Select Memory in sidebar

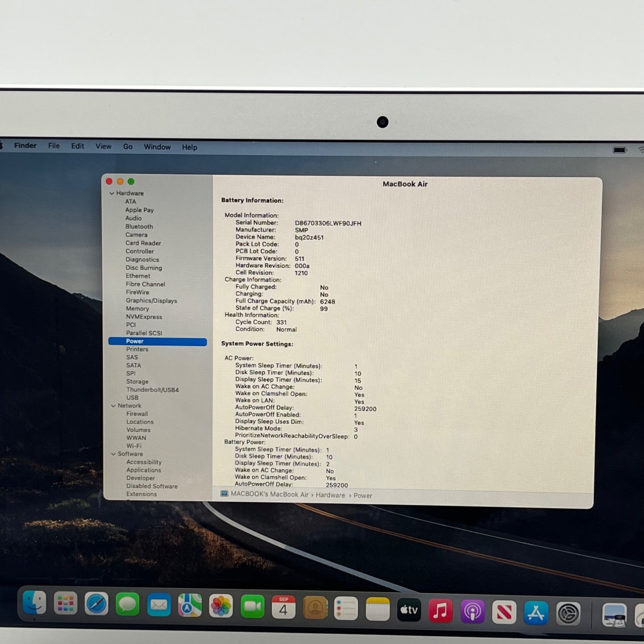pos(137,308)
